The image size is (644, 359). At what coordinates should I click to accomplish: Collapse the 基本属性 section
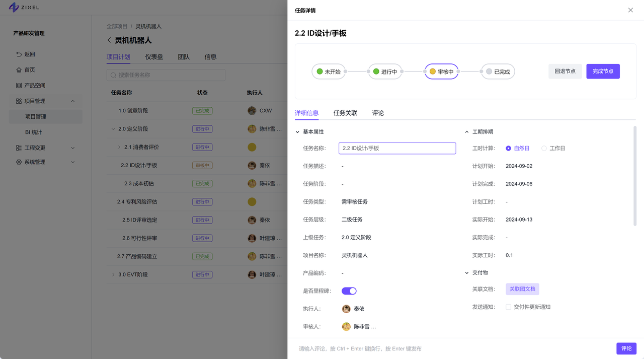pyautogui.click(x=297, y=132)
